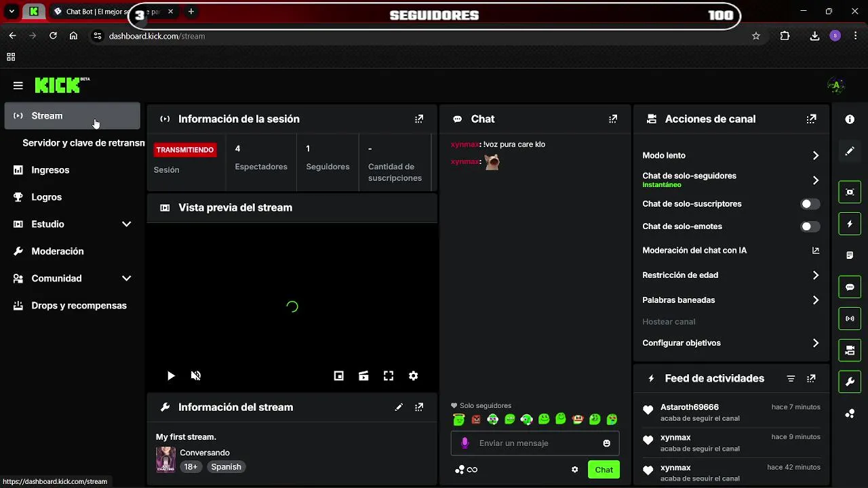Click the address bar URL dashboard.kick.com/stream

pos(157,36)
